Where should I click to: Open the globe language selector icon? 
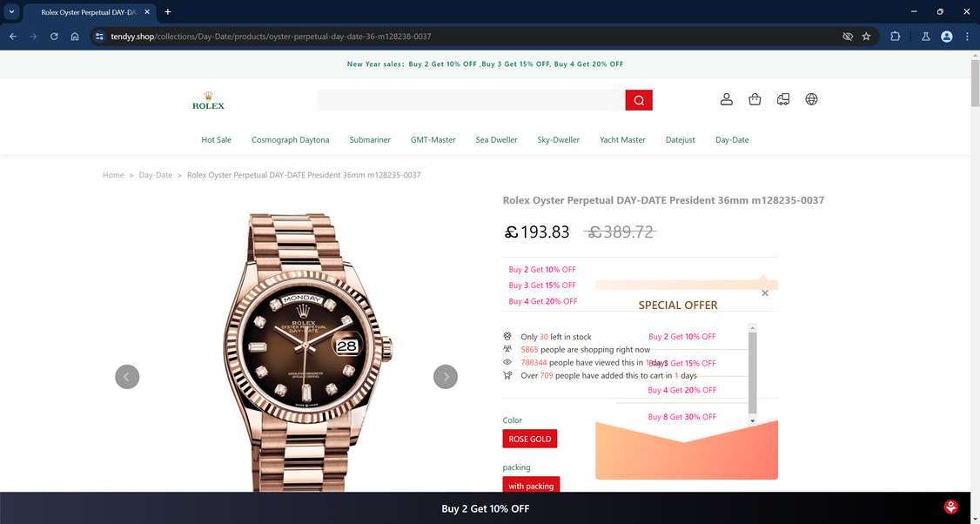[x=811, y=99]
